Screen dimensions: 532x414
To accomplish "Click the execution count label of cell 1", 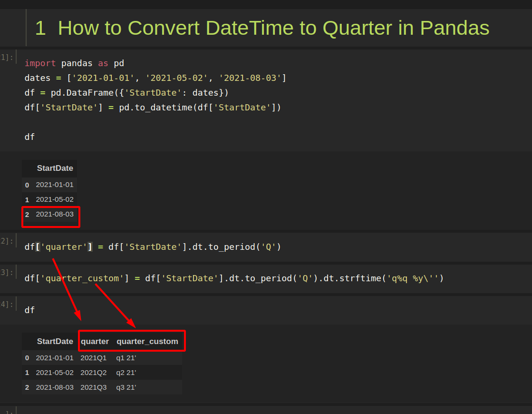I will 6,57.
